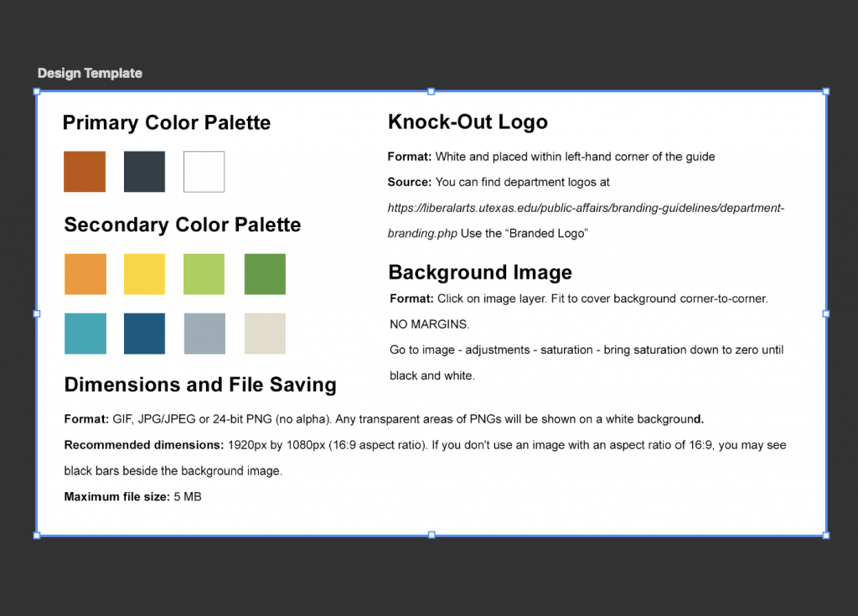Pick the white primary color swatch

coord(204,172)
